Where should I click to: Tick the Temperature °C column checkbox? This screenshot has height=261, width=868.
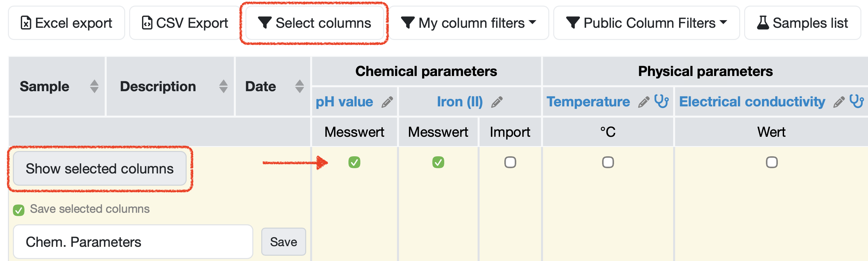(x=608, y=162)
